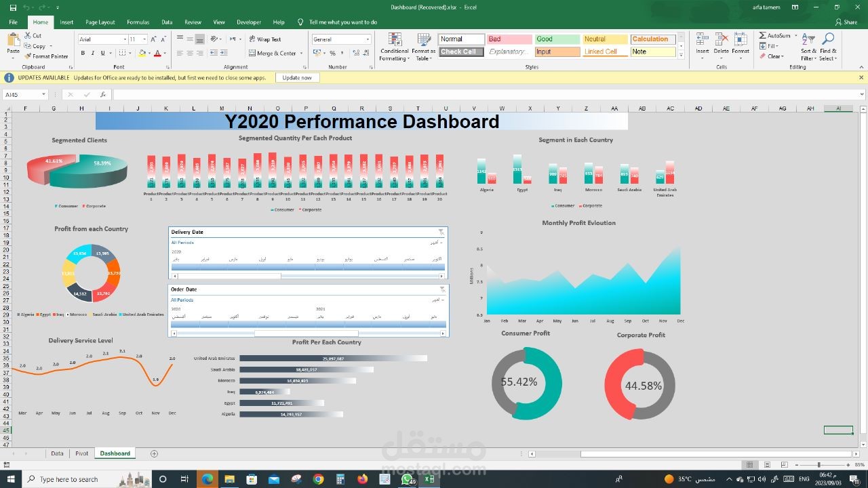Click the Cut scissors command
The height and width of the screenshot is (488, 868).
[33, 35]
